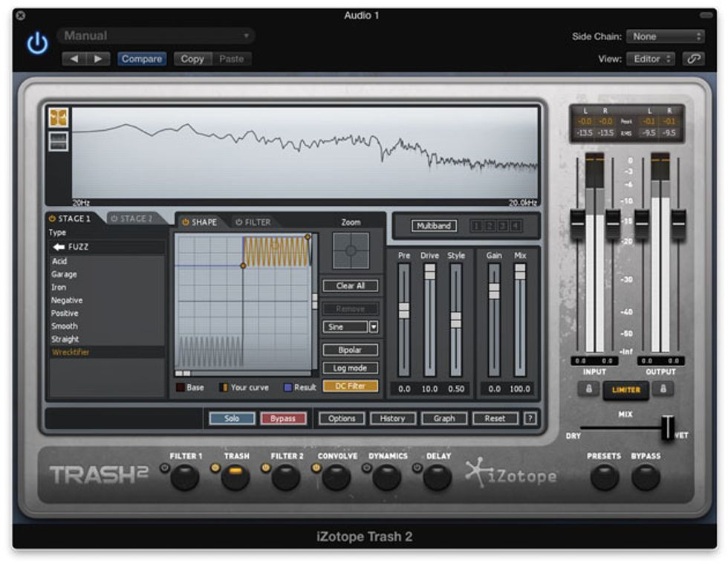Select the Wrecktifier distortion type
The width and height of the screenshot is (728, 564).
pyautogui.click(x=107, y=352)
